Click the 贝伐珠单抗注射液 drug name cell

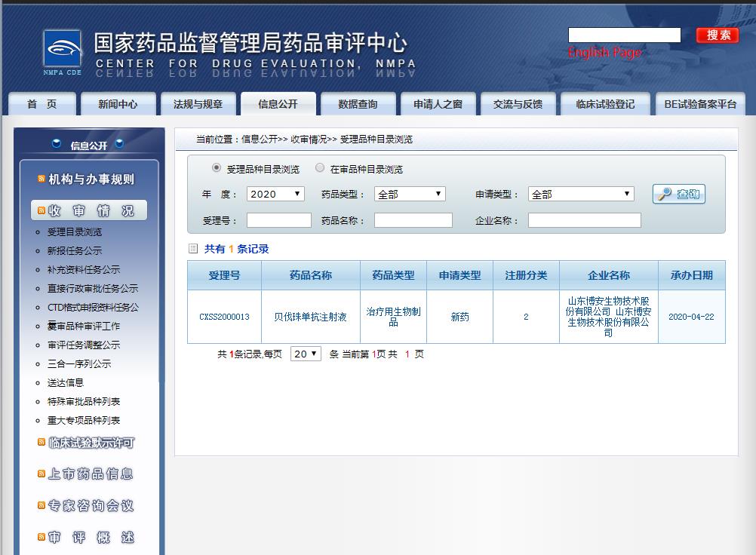point(311,317)
